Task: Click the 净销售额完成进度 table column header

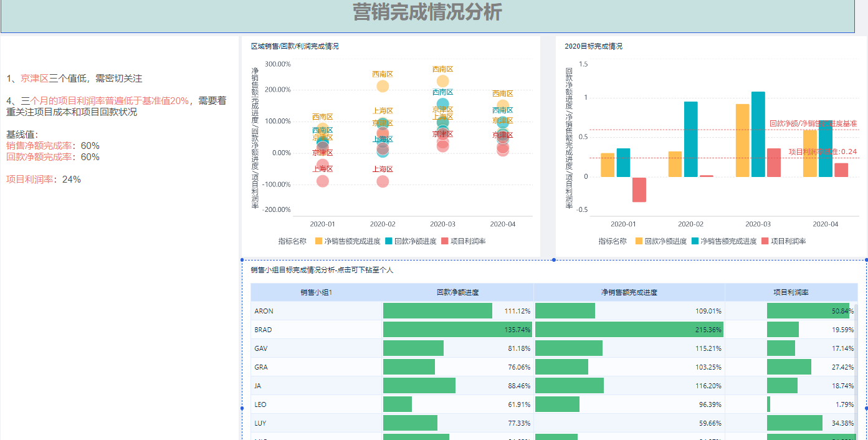Action: pos(629,292)
